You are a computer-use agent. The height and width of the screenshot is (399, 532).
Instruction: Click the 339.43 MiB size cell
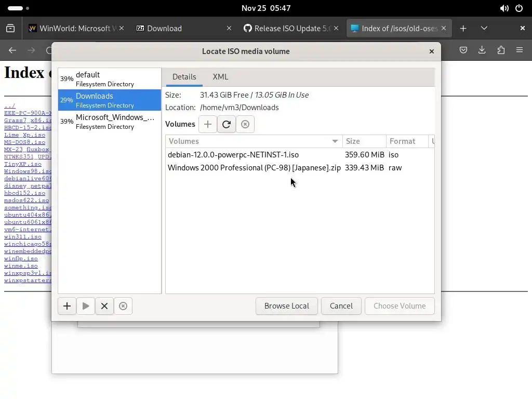click(364, 168)
